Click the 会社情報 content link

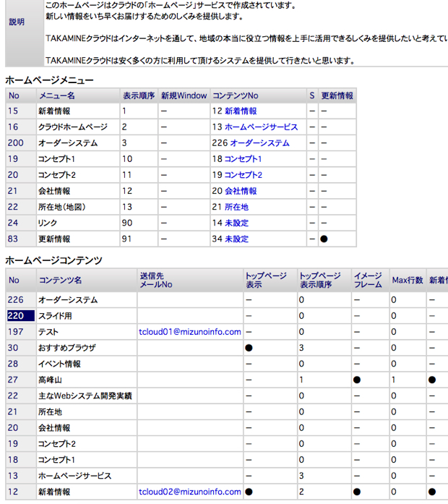coord(241,191)
